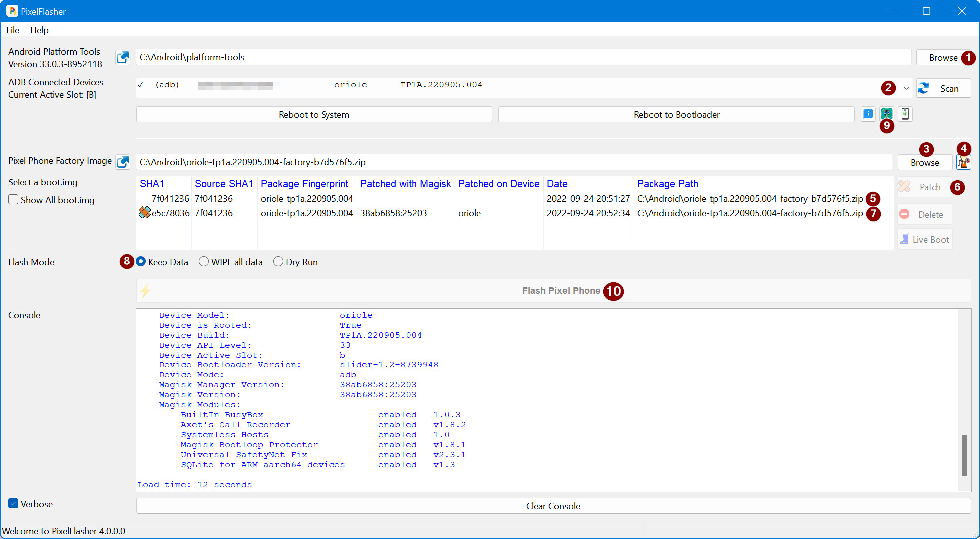The height and width of the screenshot is (539, 980).
Task: Open the Help menu
Action: tap(39, 30)
